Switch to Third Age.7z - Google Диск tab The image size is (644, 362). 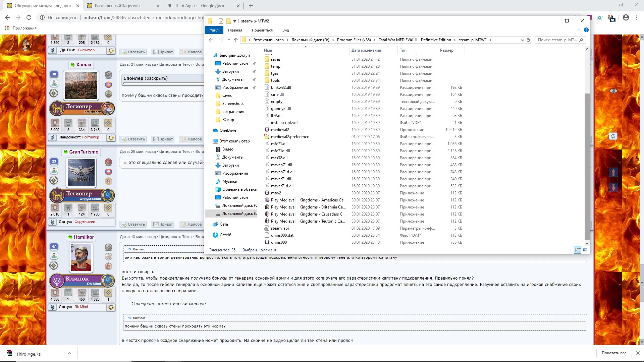pyautogui.click(x=204, y=6)
